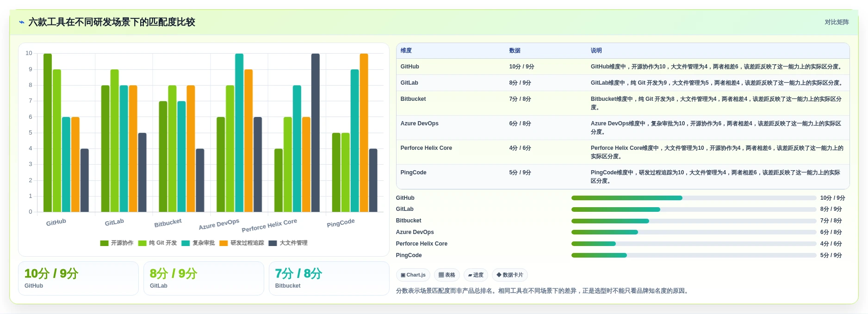The width and height of the screenshot is (868, 314).
Task: Click the 说明 column header
Action: click(x=596, y=51)
